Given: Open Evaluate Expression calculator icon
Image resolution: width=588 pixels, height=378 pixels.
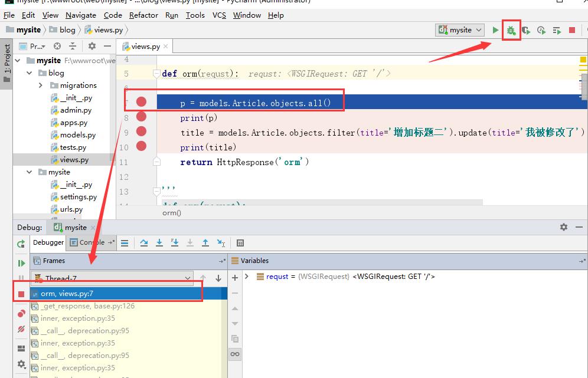Looking at the screenshot, I should pyautogui.click(x=240, y=243).
